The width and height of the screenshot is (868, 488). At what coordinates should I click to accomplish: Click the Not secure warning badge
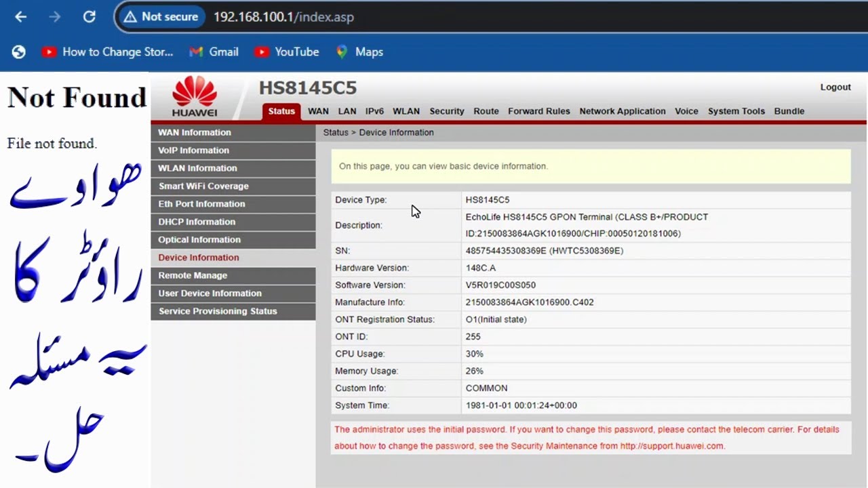161,17
